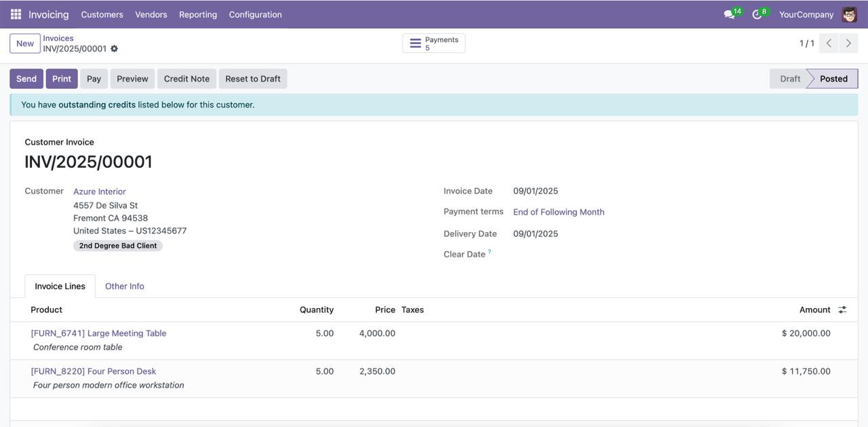
Task: Click Reset to Draft
Action: 253,79
